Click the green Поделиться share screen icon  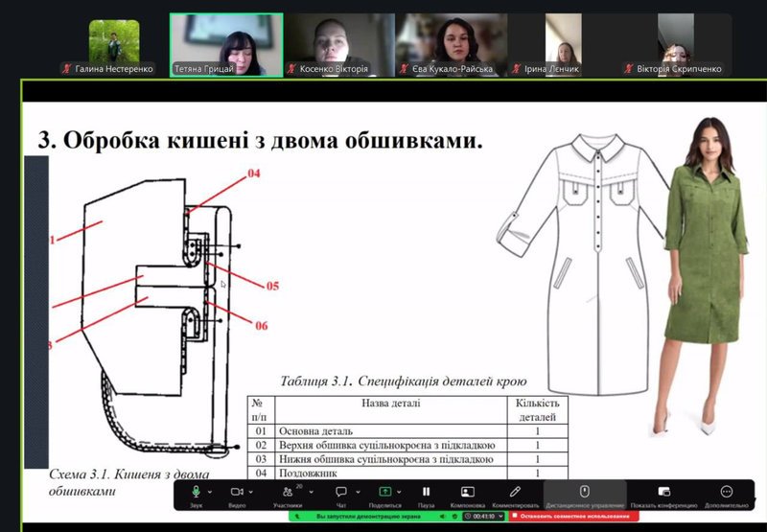[384, 492]
